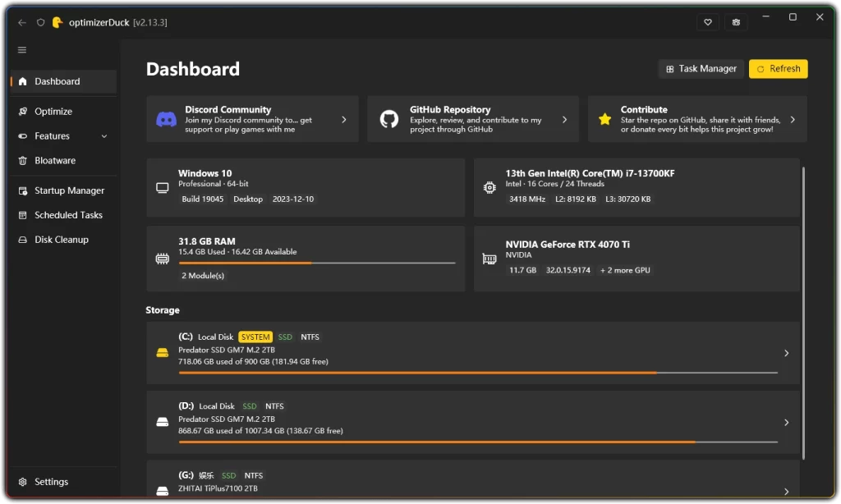Click the yellow drive icon for C: disk
The width and height of the screenshot is (841, 504).
162,353
